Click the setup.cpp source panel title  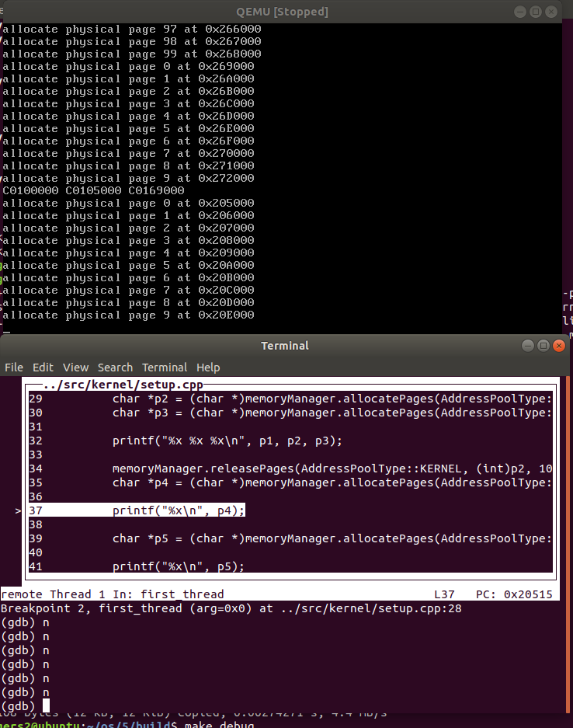tap(123, 386)
